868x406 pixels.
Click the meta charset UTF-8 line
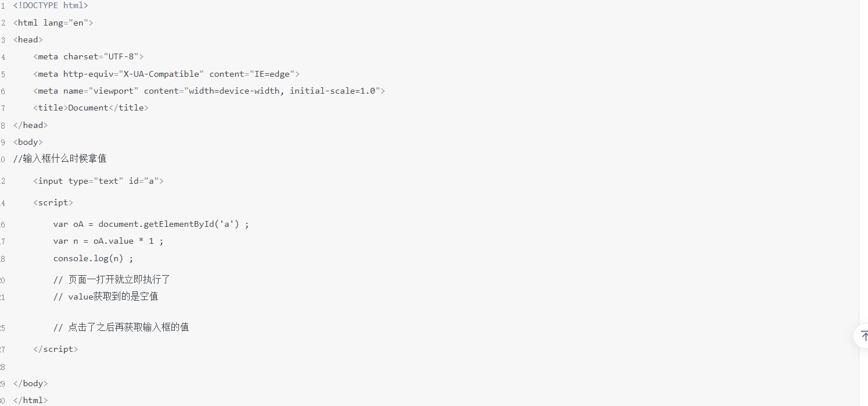click(x=88, y=56)
